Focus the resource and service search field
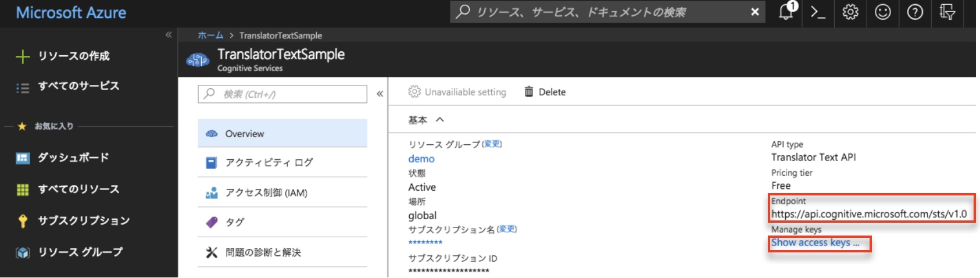 pyautogui.click(x=607, y=12)
